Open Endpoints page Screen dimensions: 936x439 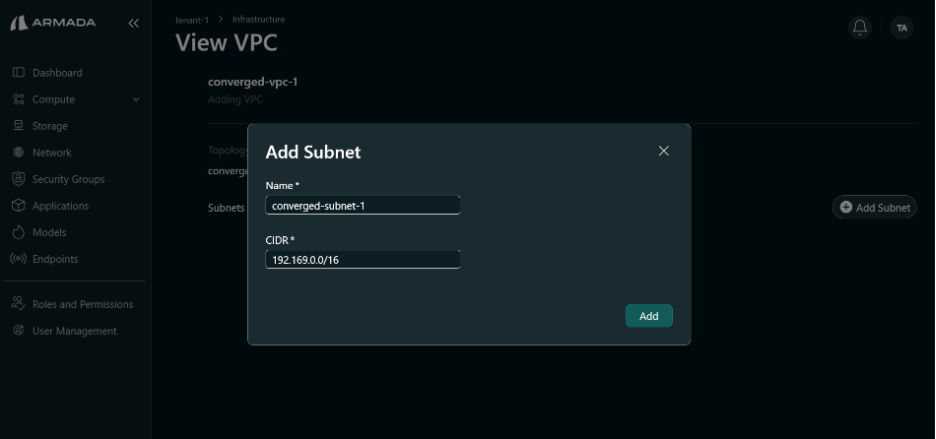(x=55, y=259)
